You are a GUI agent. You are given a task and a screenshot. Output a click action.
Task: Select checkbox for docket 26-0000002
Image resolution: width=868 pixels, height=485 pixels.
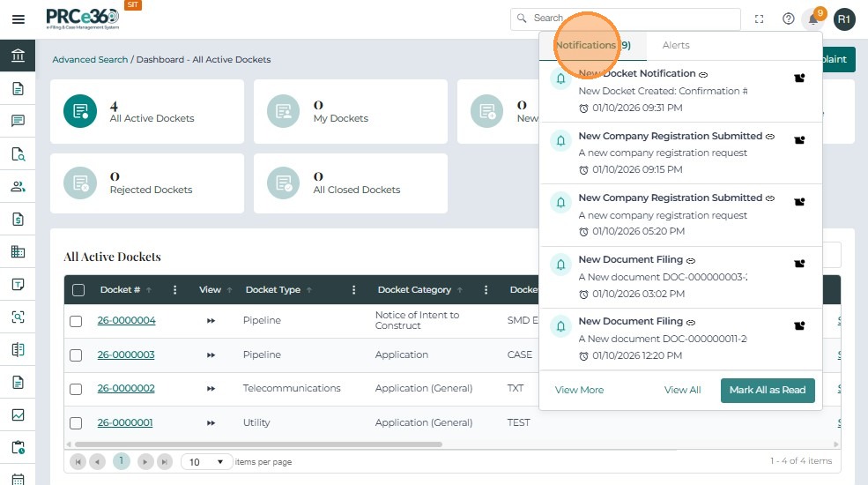pos(77,389)
